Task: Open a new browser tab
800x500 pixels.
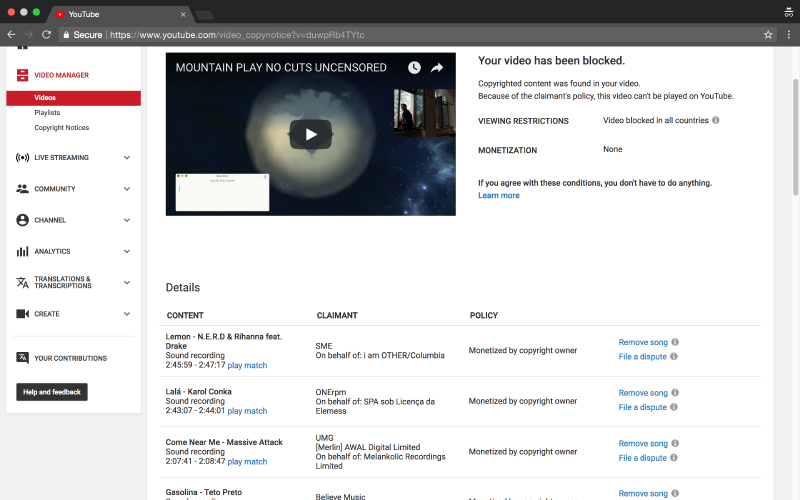Action: coord(205,15)
